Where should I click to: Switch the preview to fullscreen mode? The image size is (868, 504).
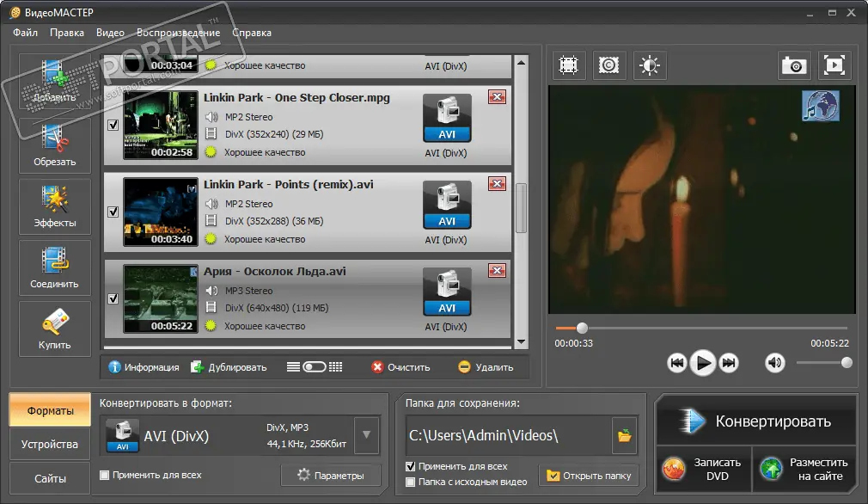coord(834,65)
